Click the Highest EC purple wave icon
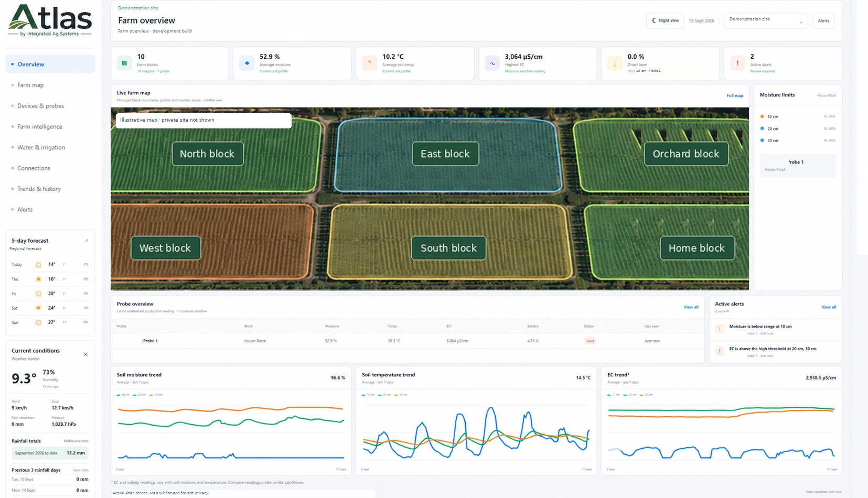The width and height of the screenshot is (868, 498). click(492, 63)
